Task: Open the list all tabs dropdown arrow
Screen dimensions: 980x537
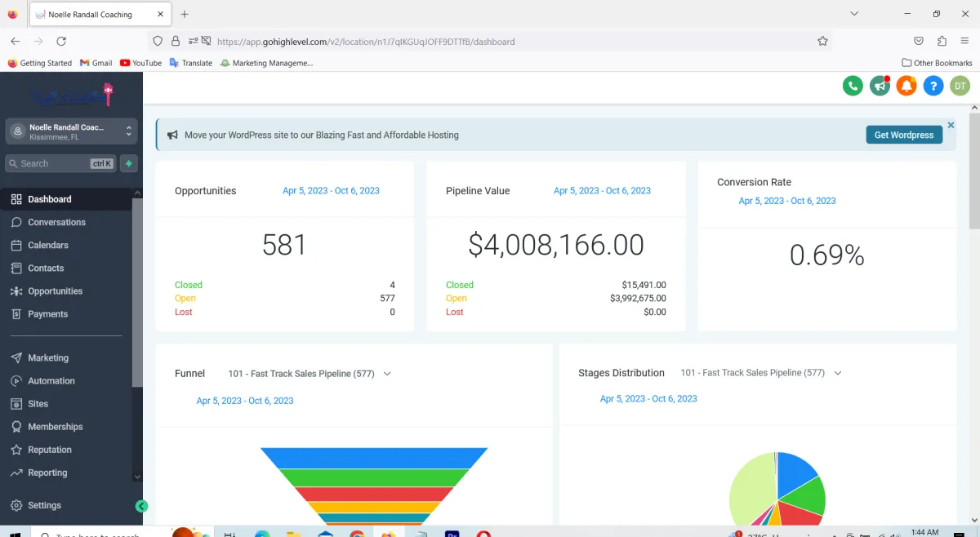Action: (854, 13)
